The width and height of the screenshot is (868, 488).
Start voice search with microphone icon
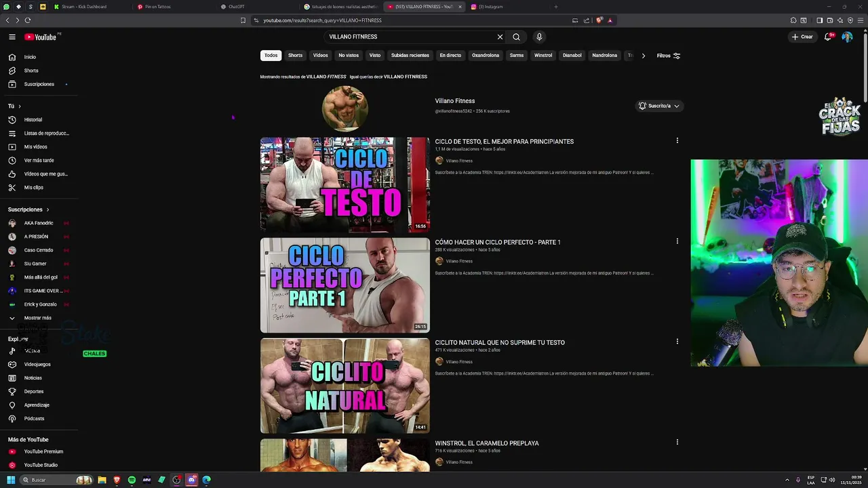coord(539,37)
